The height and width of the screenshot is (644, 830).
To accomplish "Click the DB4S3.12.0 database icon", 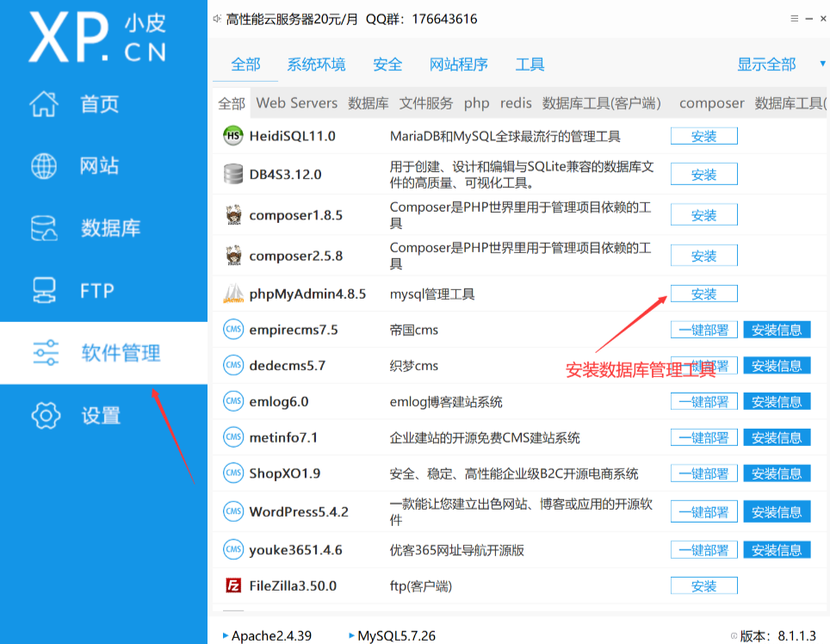I will [x=233, y=174].
